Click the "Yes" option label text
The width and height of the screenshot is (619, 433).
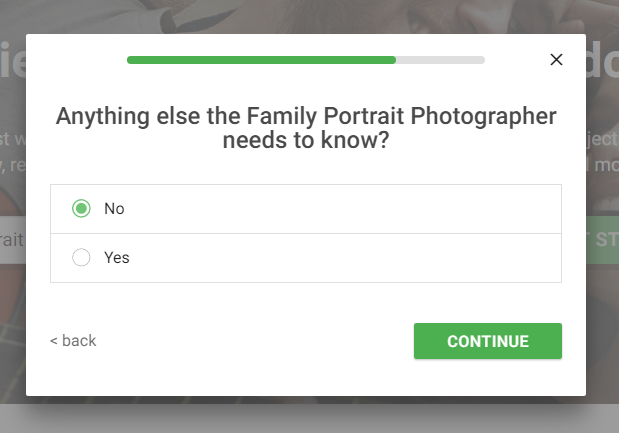[x=116, y=258]
